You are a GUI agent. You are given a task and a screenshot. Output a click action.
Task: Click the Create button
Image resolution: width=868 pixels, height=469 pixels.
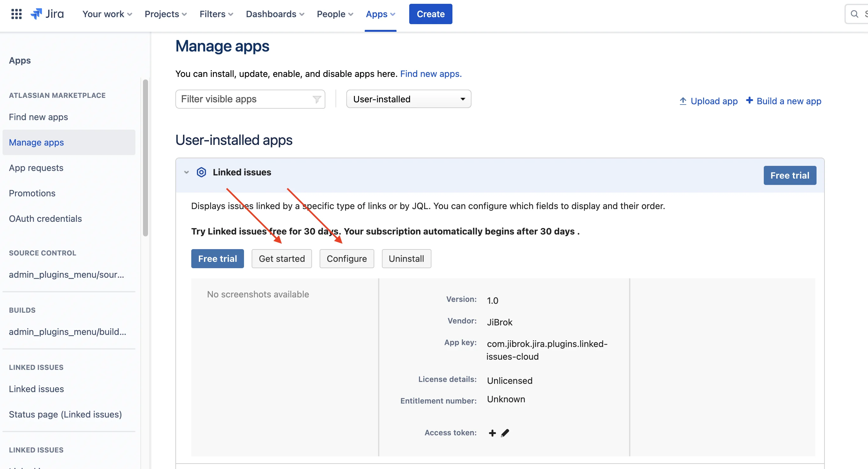pos(431,14)
